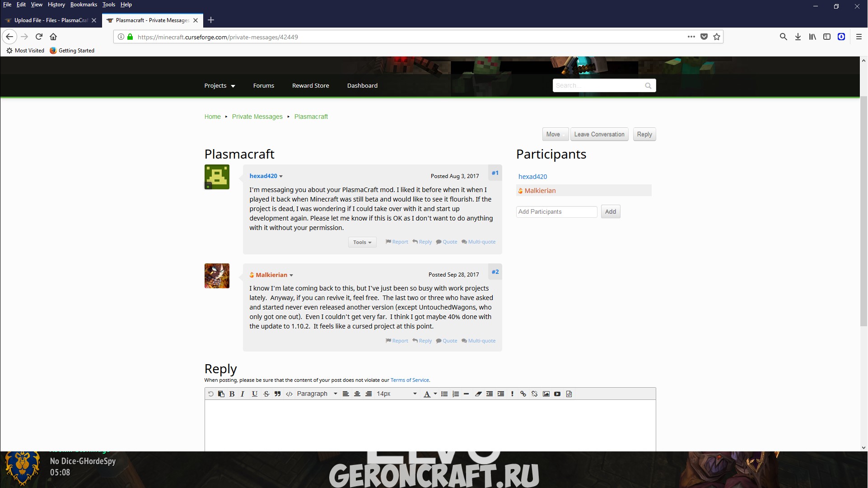Click the site Search field

click(598, 85)
